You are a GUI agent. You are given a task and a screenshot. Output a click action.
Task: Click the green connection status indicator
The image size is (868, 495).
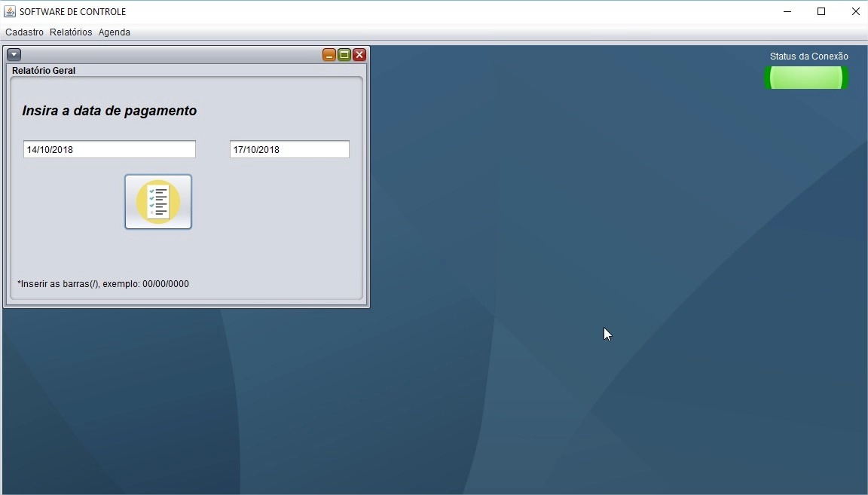point(806,78)
